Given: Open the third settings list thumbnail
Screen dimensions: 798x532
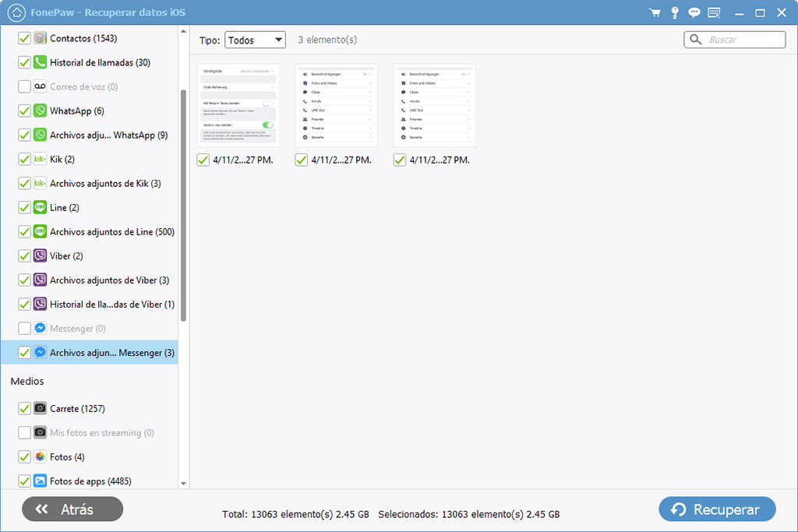Looking at the screenshot, I should coord(435,105).
